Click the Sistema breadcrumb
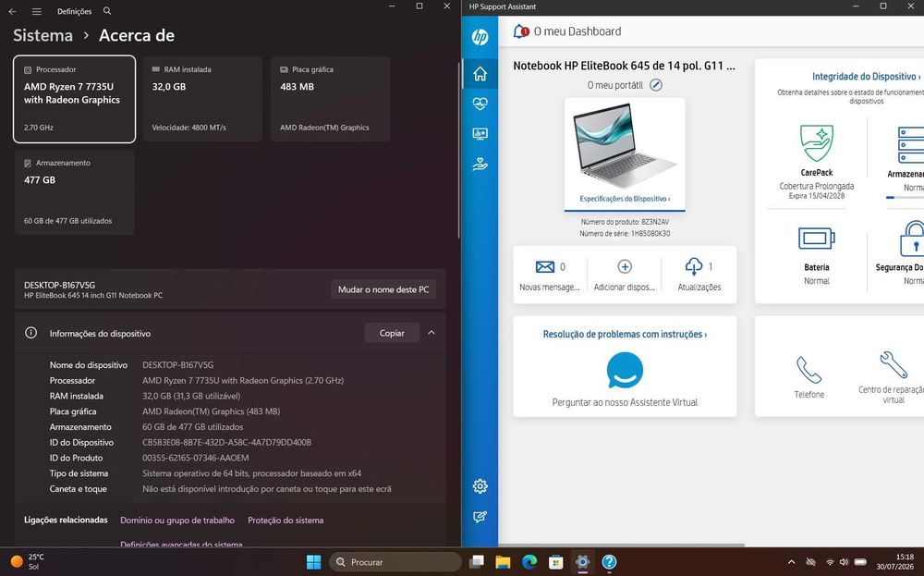This screenshot has width=924, height=576. pos(43,35)
